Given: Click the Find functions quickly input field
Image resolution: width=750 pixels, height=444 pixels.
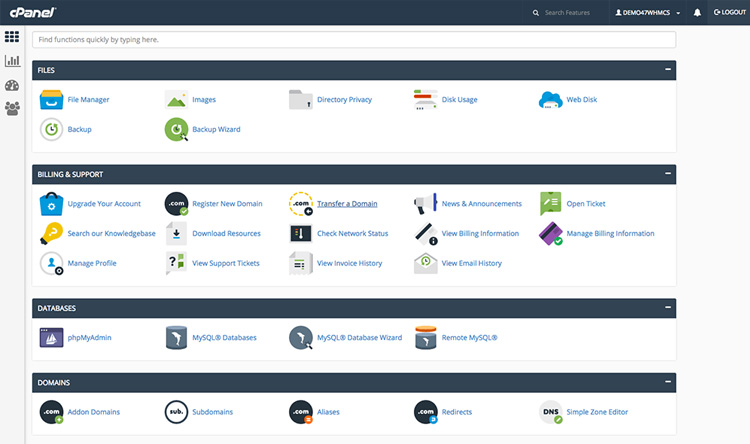Looking at the screenshot, I should (x=354, y=40).
